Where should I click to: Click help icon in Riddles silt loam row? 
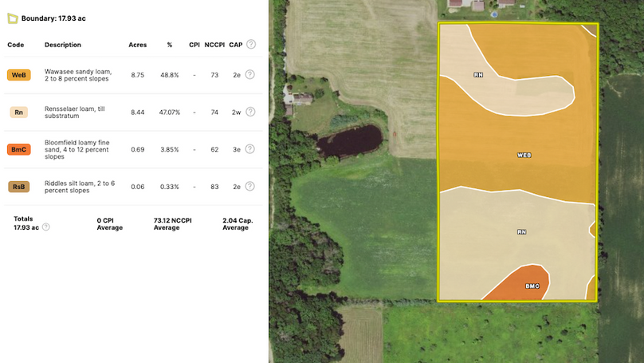[x=249, y=187]
